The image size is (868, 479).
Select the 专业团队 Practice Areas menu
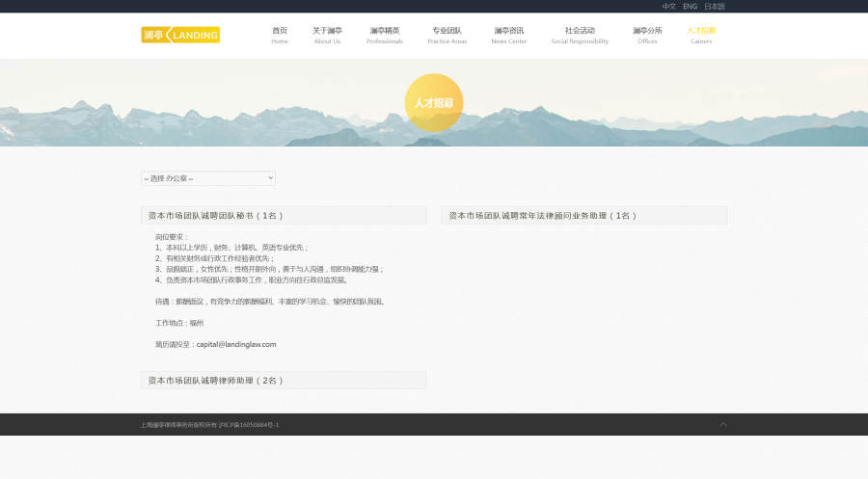point(447,35)
